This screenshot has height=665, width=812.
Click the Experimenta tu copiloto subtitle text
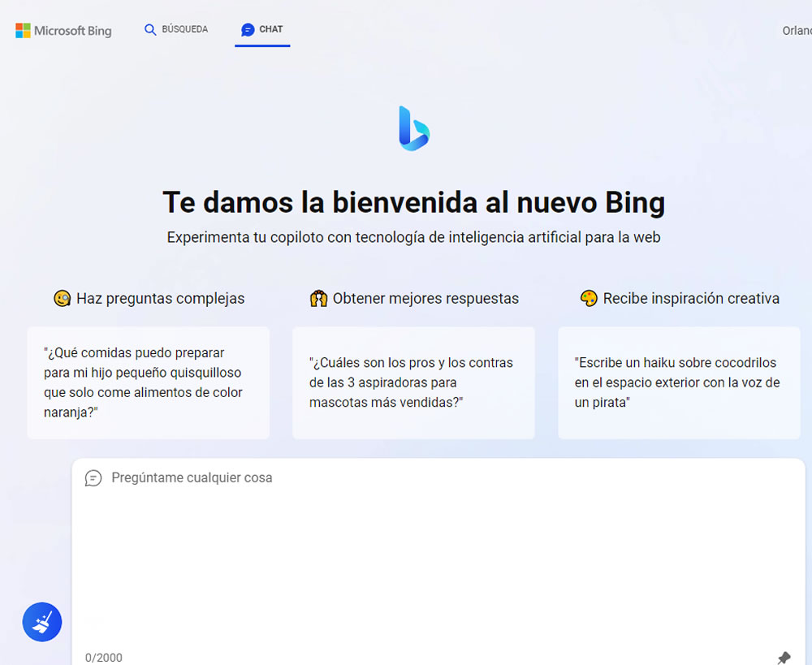point(413,237)
